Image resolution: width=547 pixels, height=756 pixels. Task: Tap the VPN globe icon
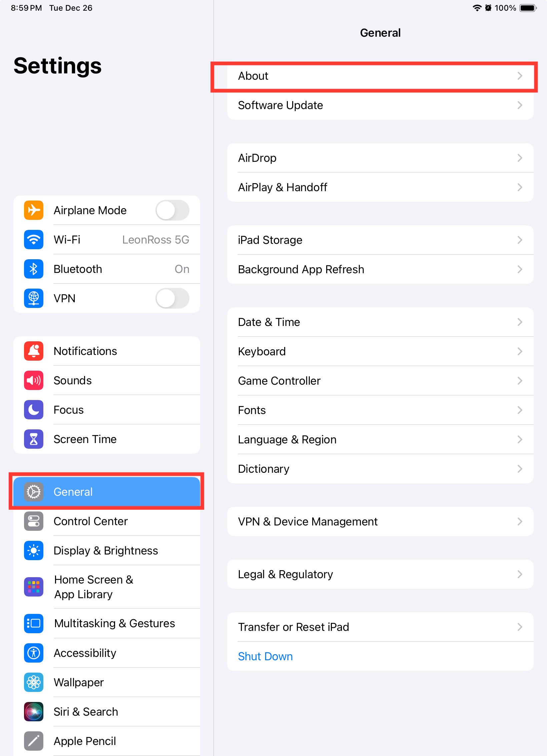click(34, 298)
